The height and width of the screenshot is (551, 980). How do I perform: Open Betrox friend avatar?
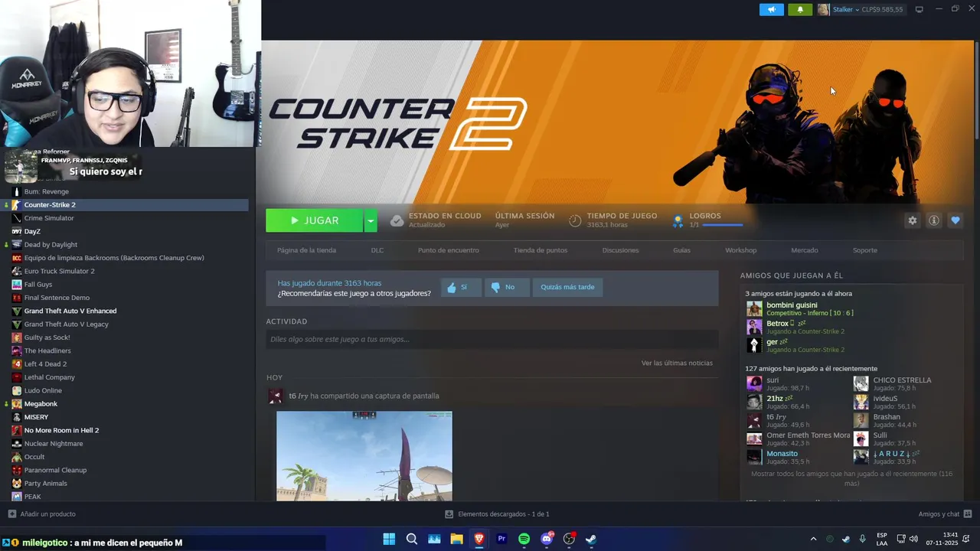point(754,327)
